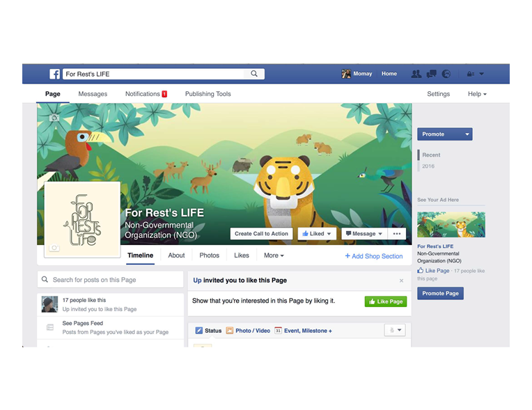Click Add Shop Section link
Screen dimensions: 532x410
click(x=374, y=256)
